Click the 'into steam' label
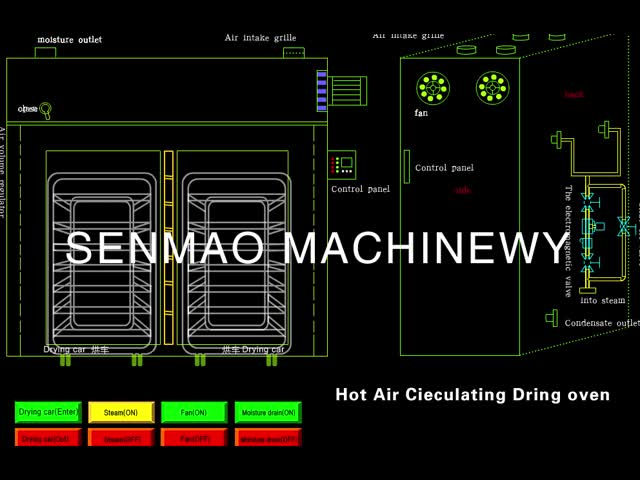The height and width of the screenshot is (480, 640). click(602, 300)
